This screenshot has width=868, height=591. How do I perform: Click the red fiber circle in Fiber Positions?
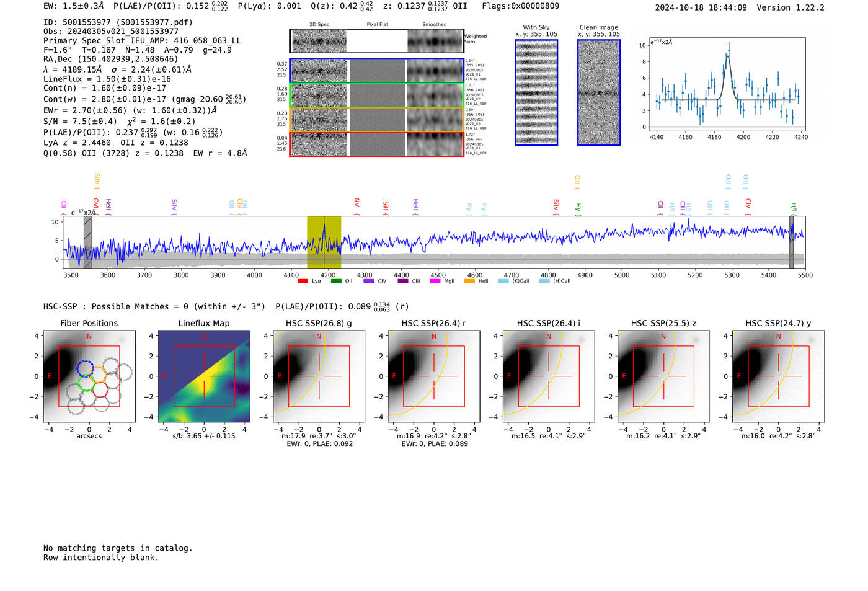pos(100,390)
